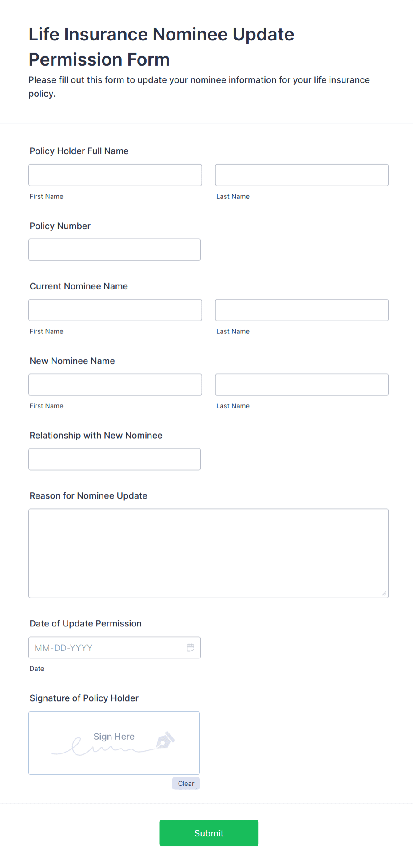The height and width of the screenshot is (868, 413).
Task: Click the Date label under the date field
Action: 37,668
